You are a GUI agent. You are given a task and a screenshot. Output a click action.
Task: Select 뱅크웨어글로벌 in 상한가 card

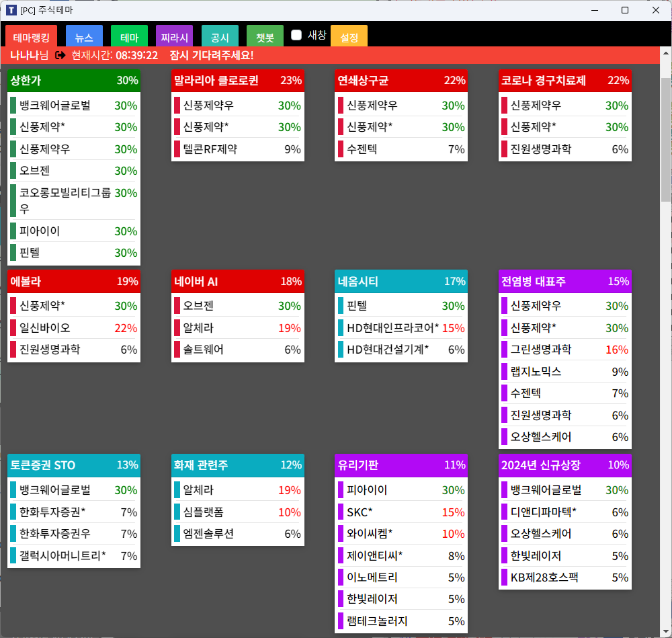(74, 106)
